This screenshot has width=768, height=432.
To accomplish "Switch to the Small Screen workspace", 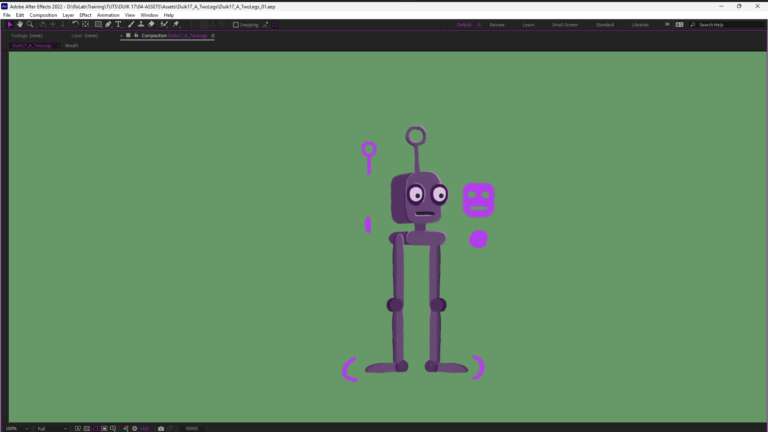I will point(565,24).
